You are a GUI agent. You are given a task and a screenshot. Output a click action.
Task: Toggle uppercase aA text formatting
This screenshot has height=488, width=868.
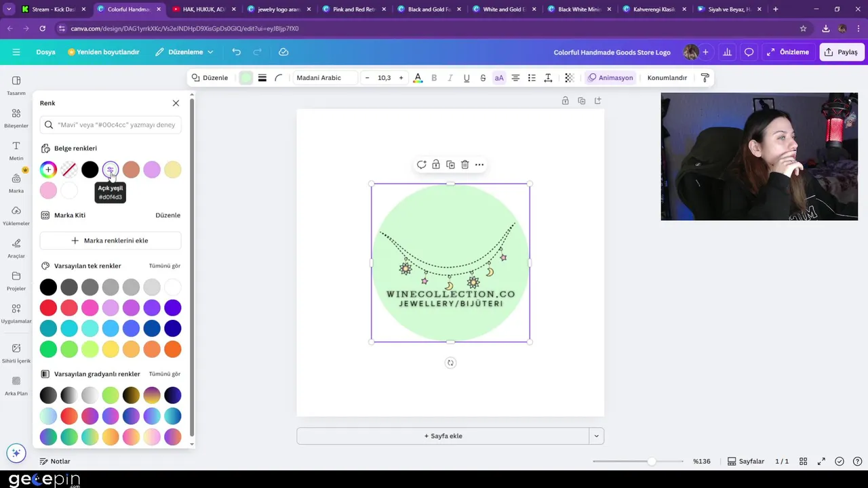tap(499, 78)
